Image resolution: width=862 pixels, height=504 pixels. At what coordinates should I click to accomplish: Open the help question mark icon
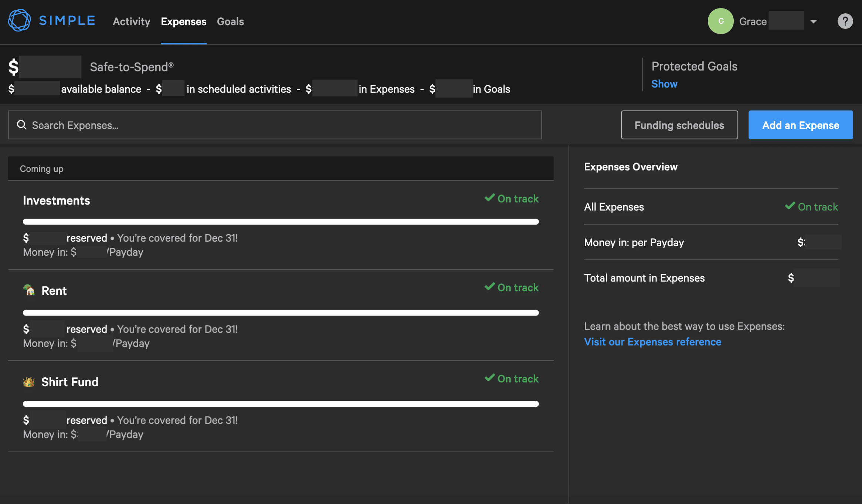845,21
